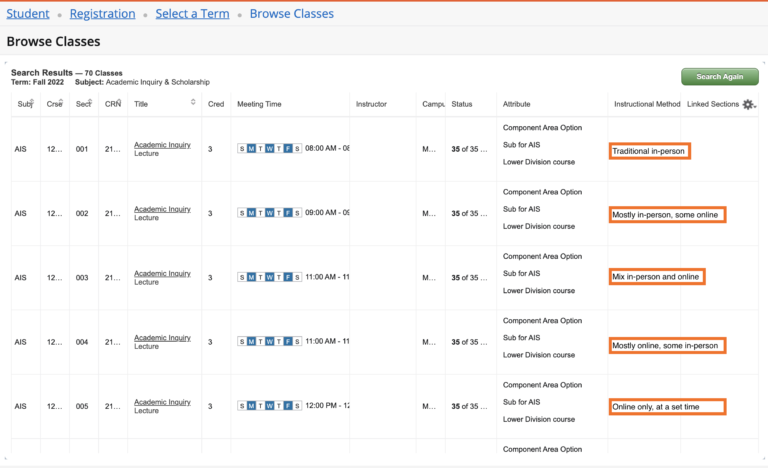Click the Instructor column header

point(371,104)
